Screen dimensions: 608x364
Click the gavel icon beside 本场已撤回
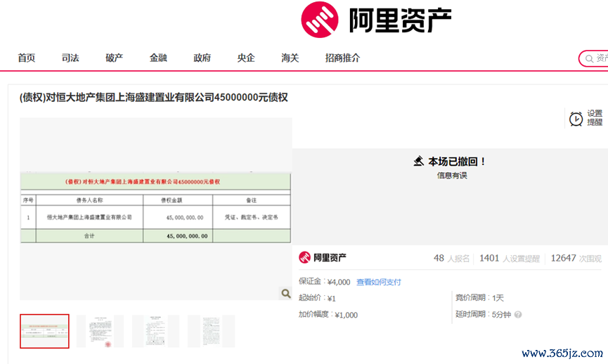pyautogui.click(x=418, y=161)
